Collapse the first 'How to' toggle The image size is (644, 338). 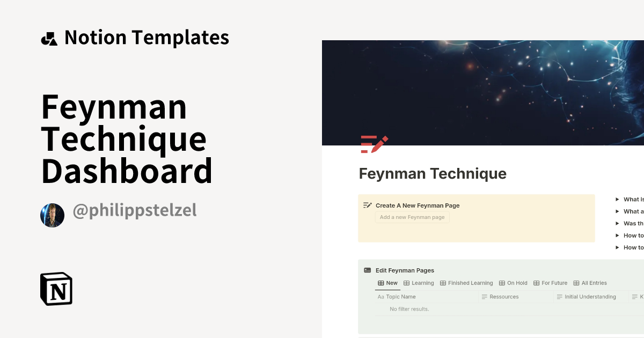point(617,235)
